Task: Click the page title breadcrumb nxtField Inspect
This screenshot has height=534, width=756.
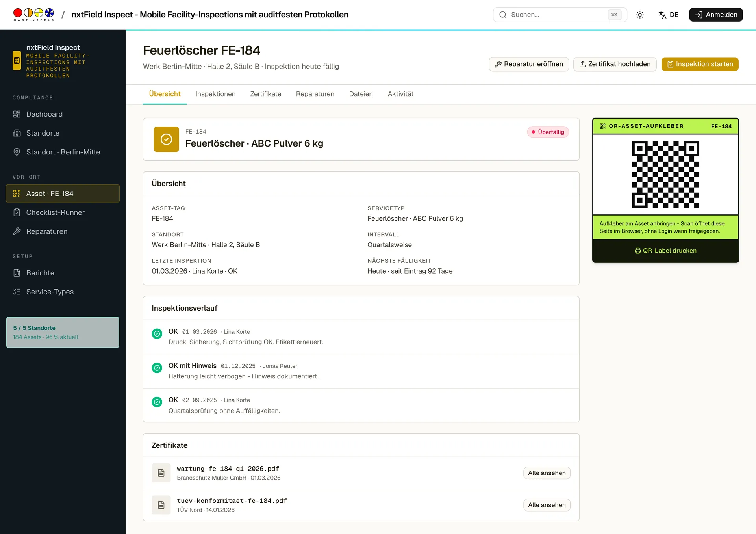Action: point(210,15)
